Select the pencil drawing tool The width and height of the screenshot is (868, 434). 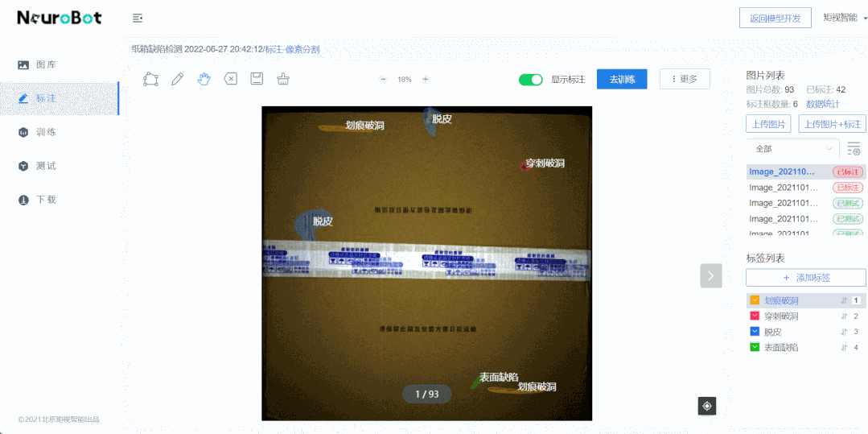click(x=177, y=79)
